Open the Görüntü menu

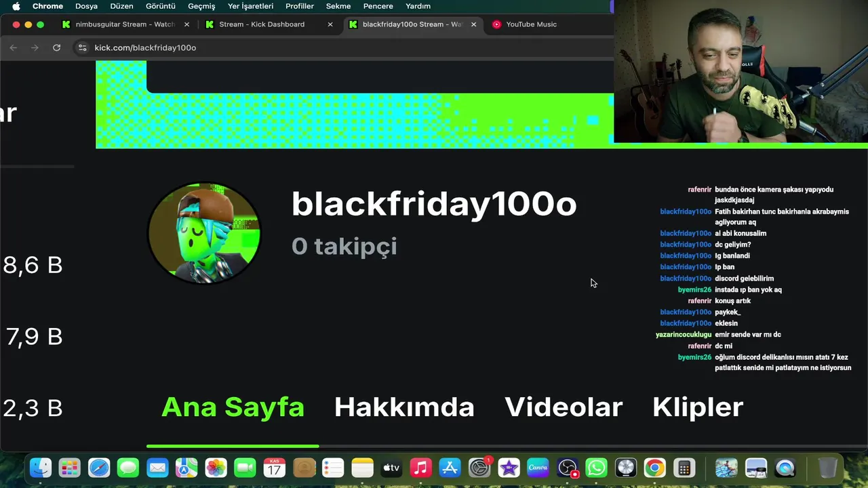[x=161, y=6]
